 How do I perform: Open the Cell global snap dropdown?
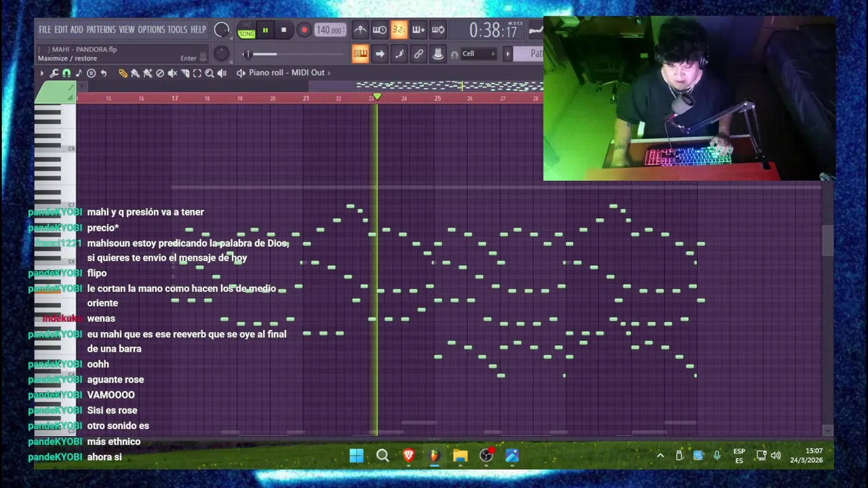479,54
